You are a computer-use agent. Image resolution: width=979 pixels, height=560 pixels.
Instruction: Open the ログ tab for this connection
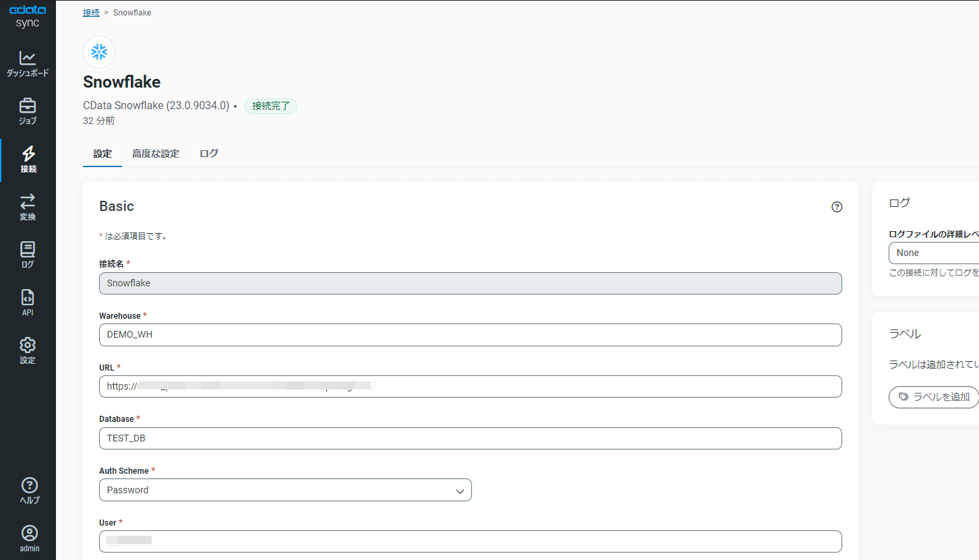point(208,153)
